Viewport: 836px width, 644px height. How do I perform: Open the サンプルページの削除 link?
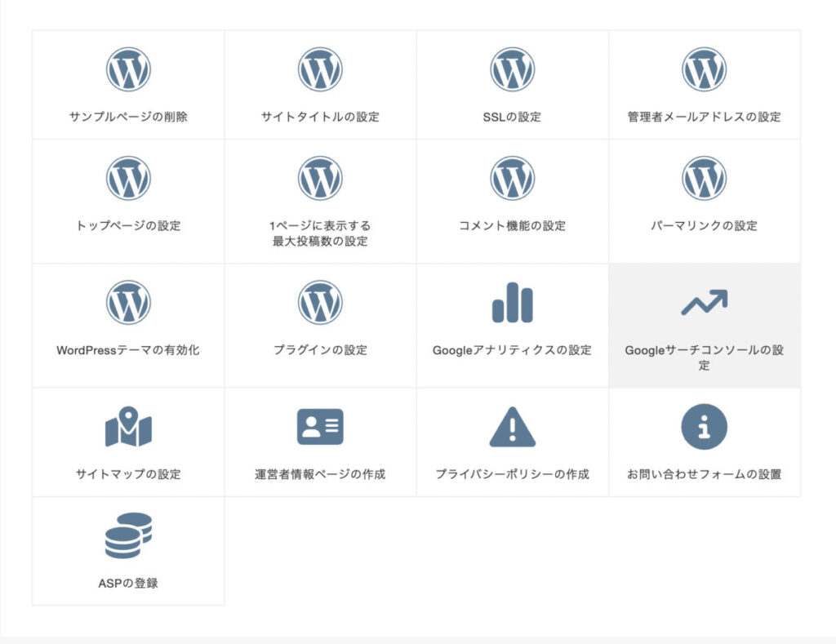click(x=128, y=117)
